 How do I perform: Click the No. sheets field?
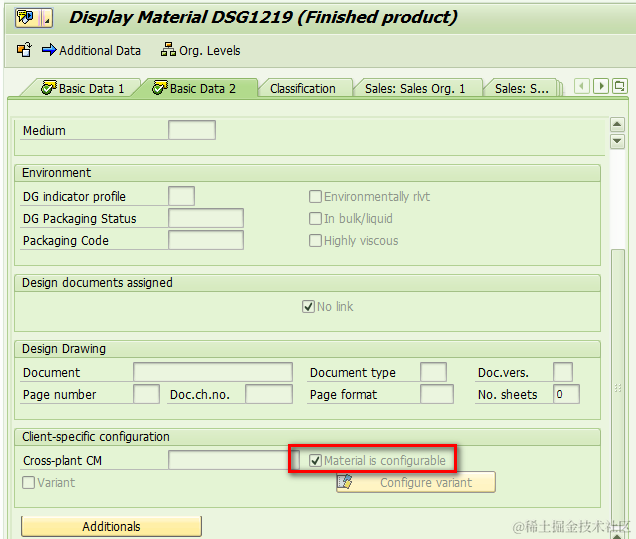566,394
